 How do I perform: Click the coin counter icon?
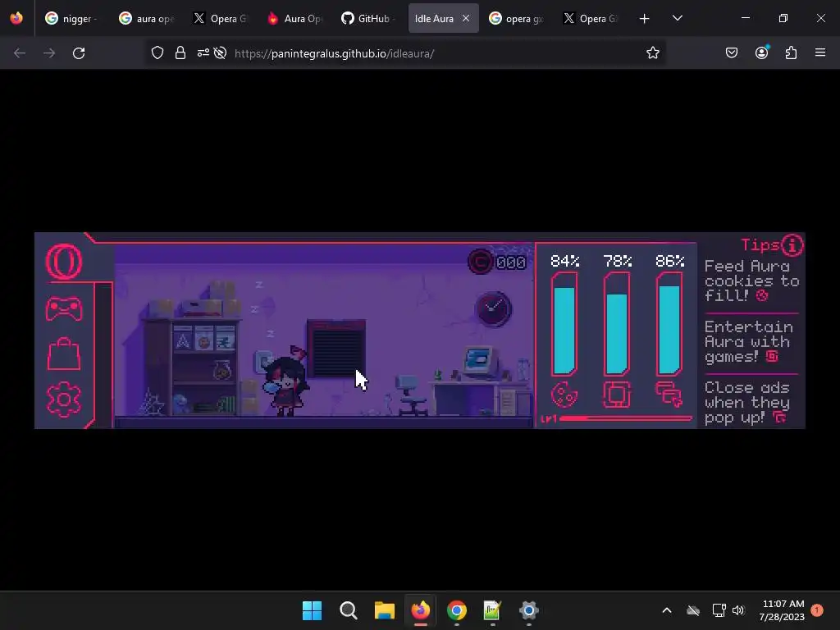pyautogui.click(x=480, y=262)
